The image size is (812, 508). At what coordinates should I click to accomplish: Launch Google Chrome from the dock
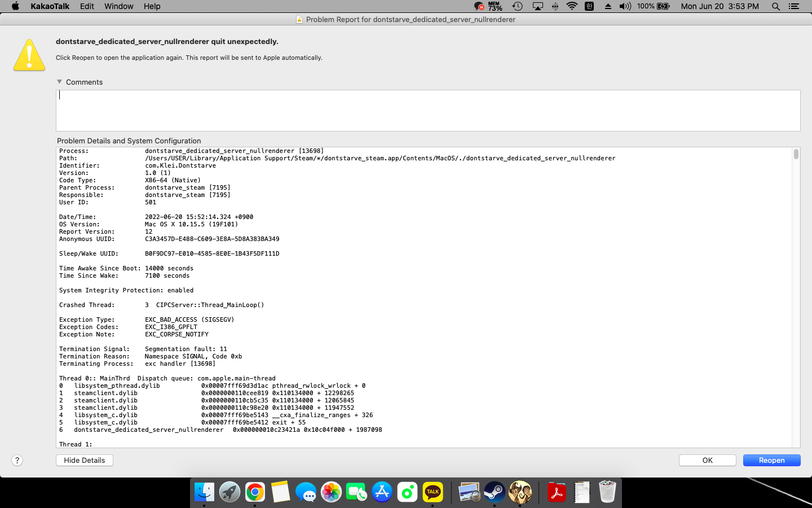(255, 492)
